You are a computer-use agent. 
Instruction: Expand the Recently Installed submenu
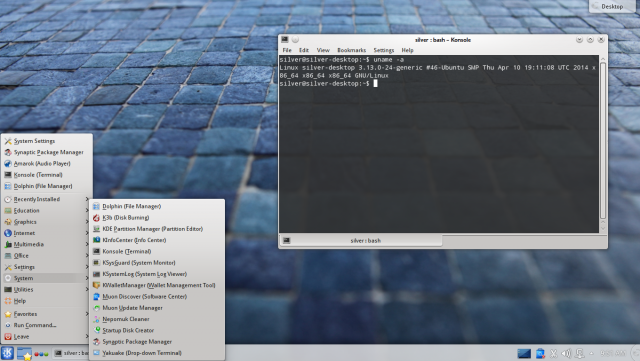[47, 199]
